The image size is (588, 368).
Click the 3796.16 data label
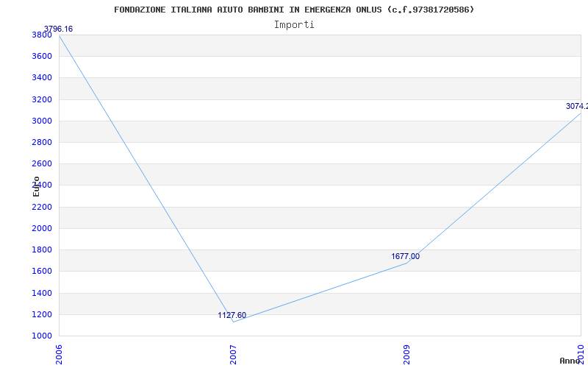59,29
